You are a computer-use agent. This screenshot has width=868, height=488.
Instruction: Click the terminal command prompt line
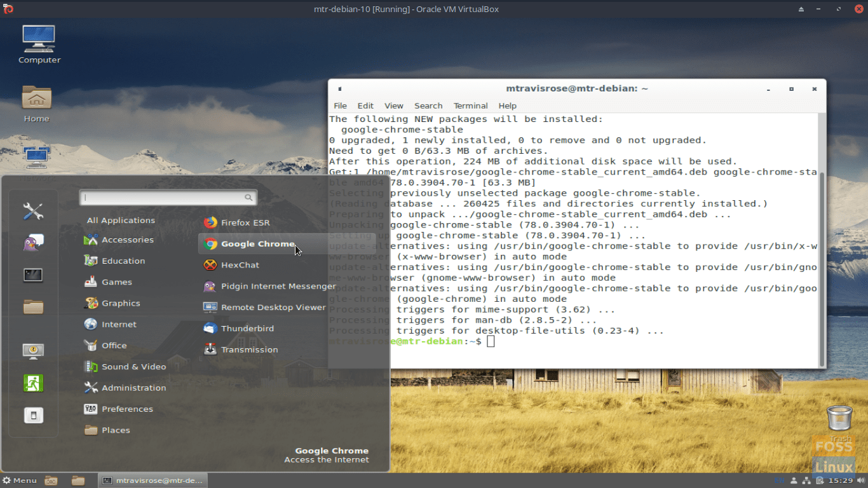pyautogui.click(x=411, y=342)
